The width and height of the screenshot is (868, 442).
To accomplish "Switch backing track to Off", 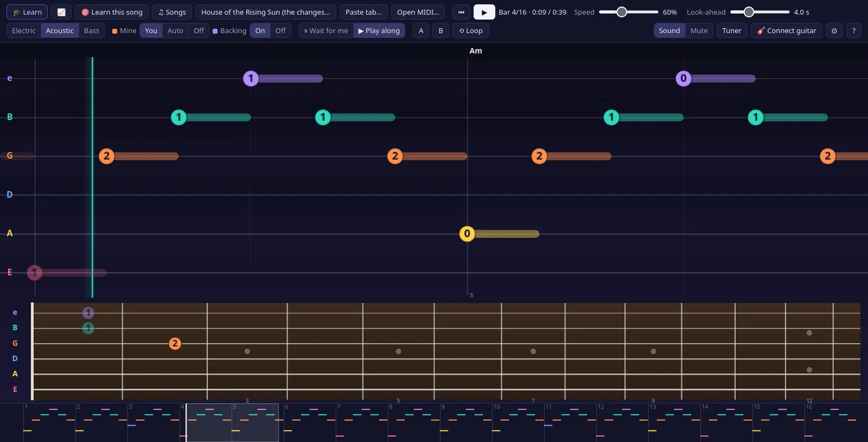I will (280, 30).
